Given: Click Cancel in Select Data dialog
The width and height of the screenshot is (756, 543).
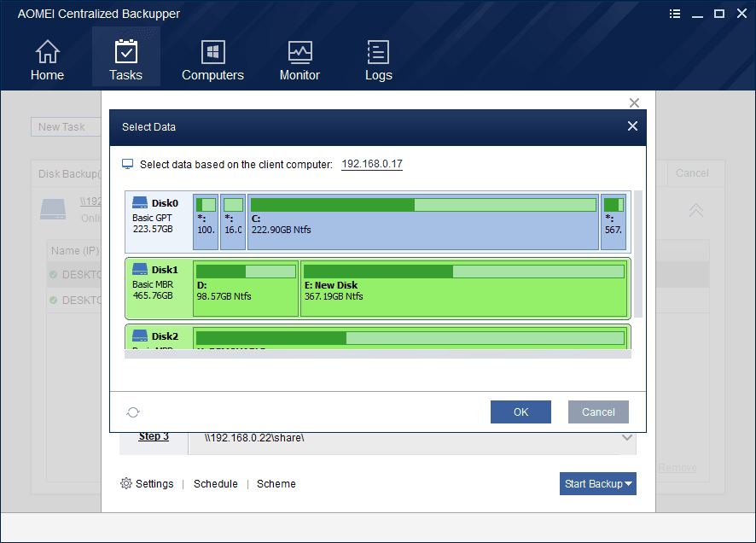Looking at the screenshot, I should [598, 412].
